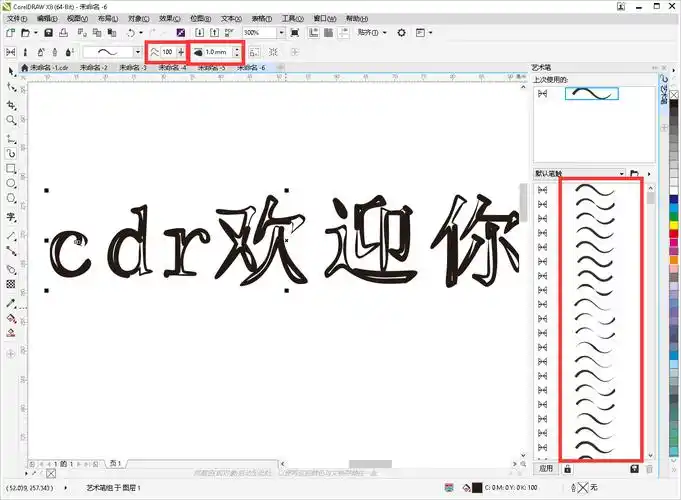Select the Text tool (字)
Viewport: 681px width, 500px height.
pyautogui.click(x=11, y=217)
